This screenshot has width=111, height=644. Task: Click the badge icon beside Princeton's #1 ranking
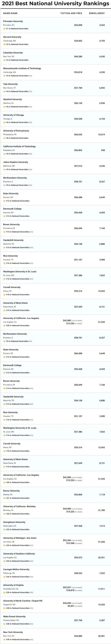click(x=4, y=29)
